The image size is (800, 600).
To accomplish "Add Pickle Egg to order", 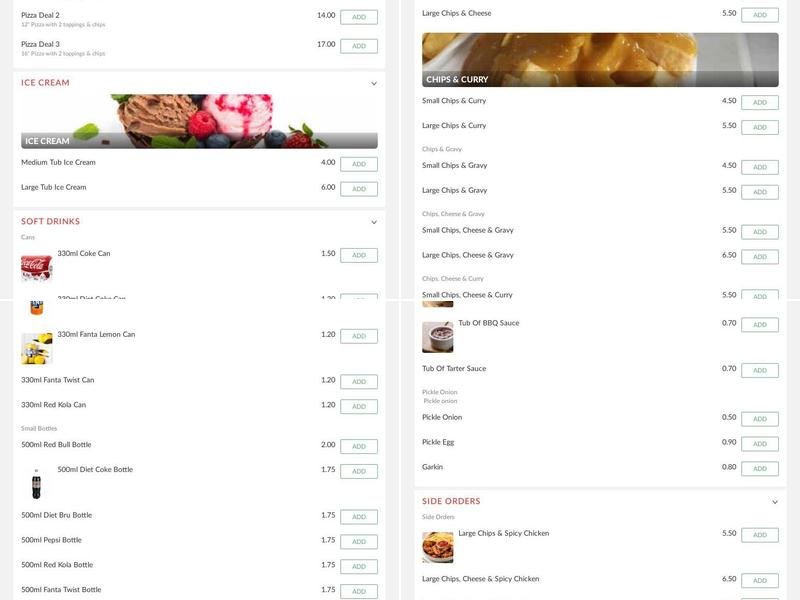I will point(759,444).
